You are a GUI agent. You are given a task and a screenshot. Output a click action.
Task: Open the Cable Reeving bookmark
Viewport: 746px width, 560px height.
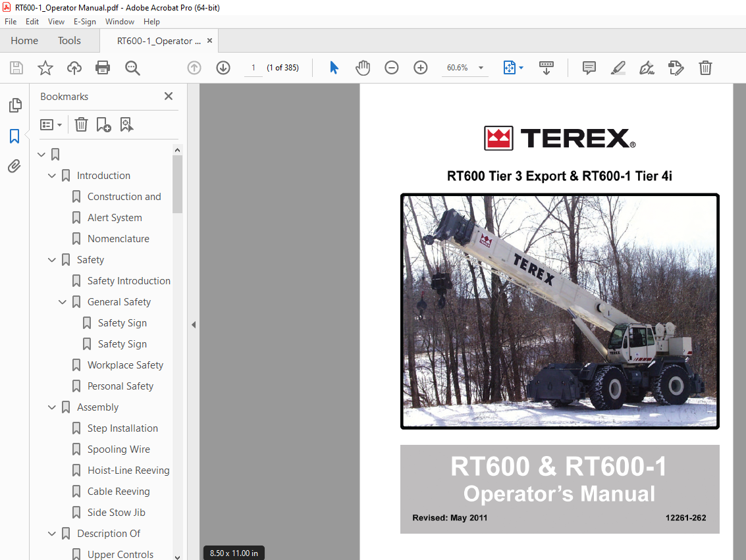pos(119,492)
